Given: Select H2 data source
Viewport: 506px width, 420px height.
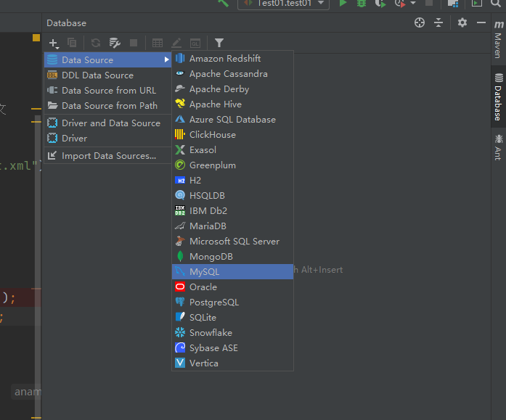Looking at the screenshot, I should pos(232,180).
